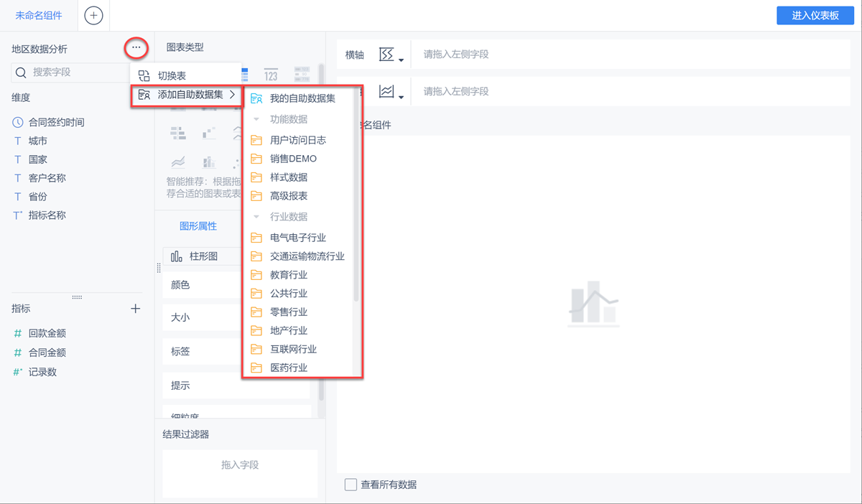Switch to the 未命名组件 tab
Screen dimensions: 862x504
click(x=39, y=15)
